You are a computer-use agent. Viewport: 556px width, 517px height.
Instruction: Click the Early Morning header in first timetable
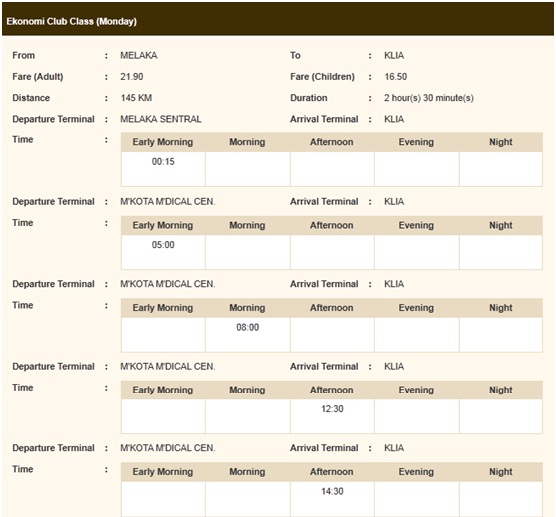coord(163,142)
